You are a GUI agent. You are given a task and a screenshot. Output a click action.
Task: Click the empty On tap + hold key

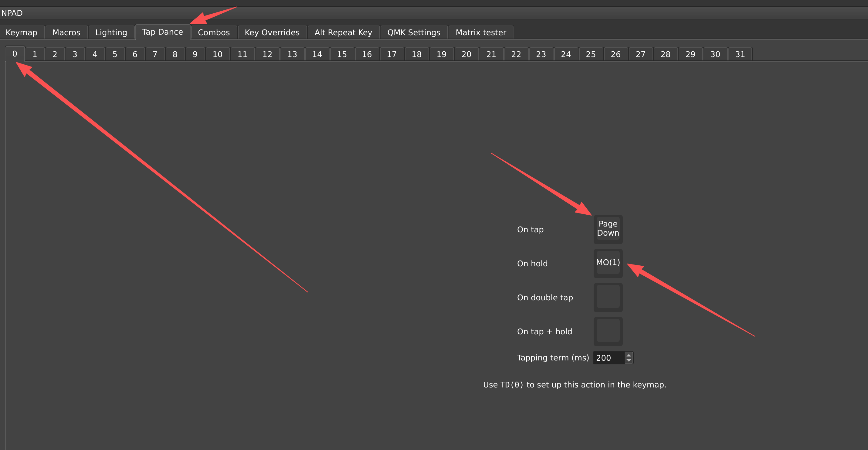[608, 331]
